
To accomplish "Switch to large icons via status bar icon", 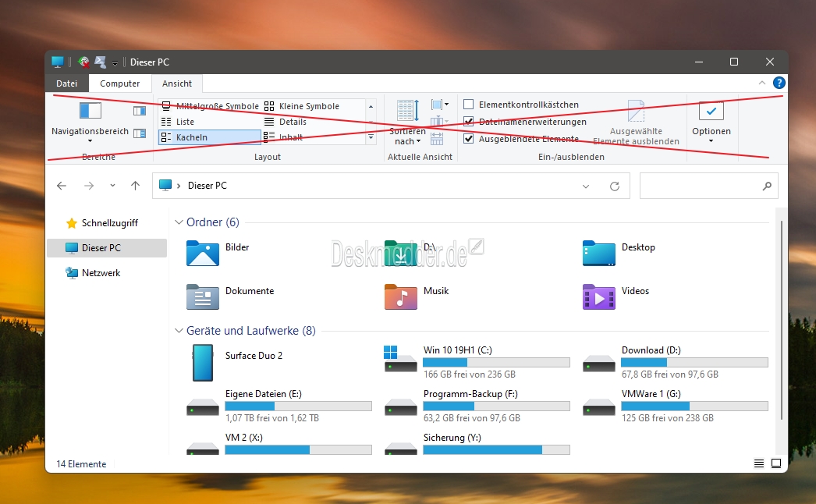I will [x=777, y=463].
